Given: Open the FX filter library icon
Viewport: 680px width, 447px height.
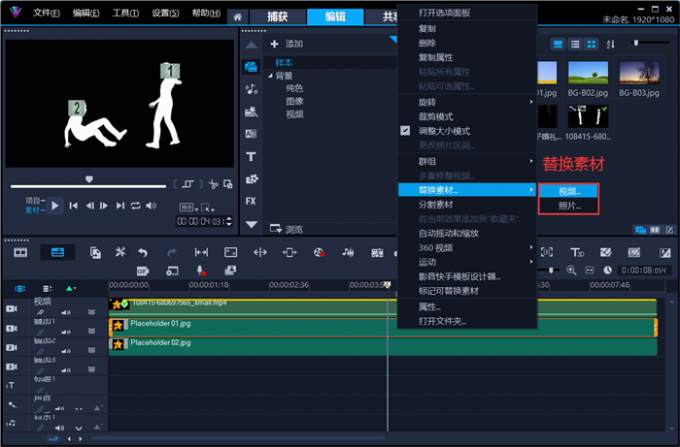Looking at the screenshot, I should pos(250,201).
